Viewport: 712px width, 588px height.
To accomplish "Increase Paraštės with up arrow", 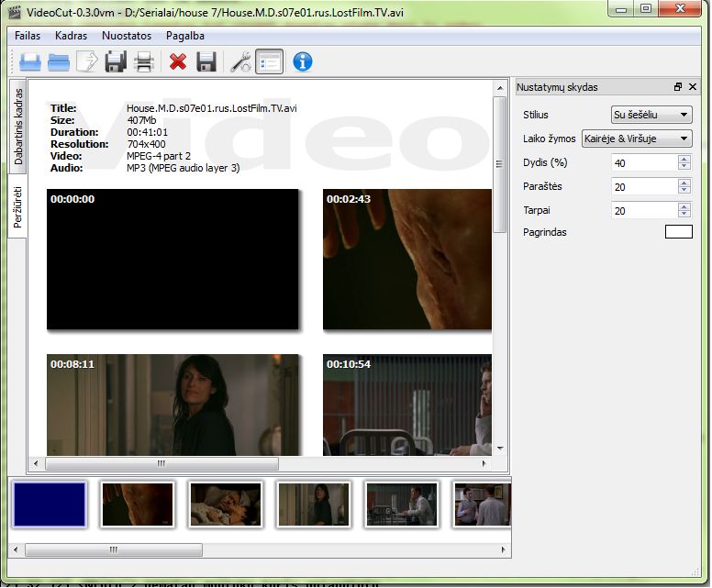I will [x=684, y=183].
